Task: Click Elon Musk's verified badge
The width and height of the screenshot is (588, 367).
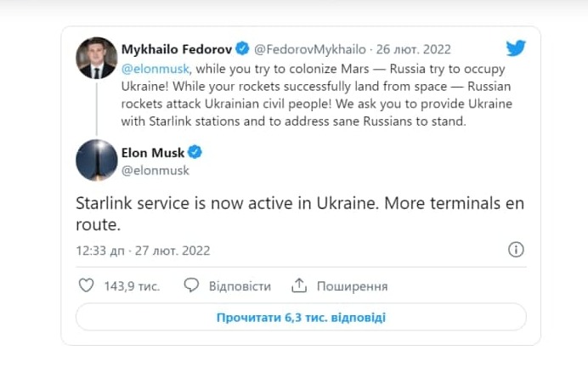Action: click(x=195, y=153)
